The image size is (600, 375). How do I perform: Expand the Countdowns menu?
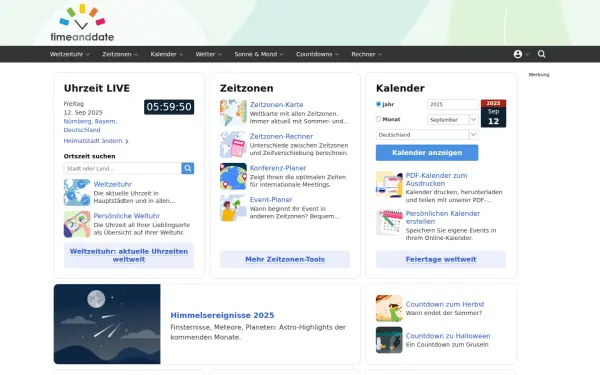[x=317, y=54]
